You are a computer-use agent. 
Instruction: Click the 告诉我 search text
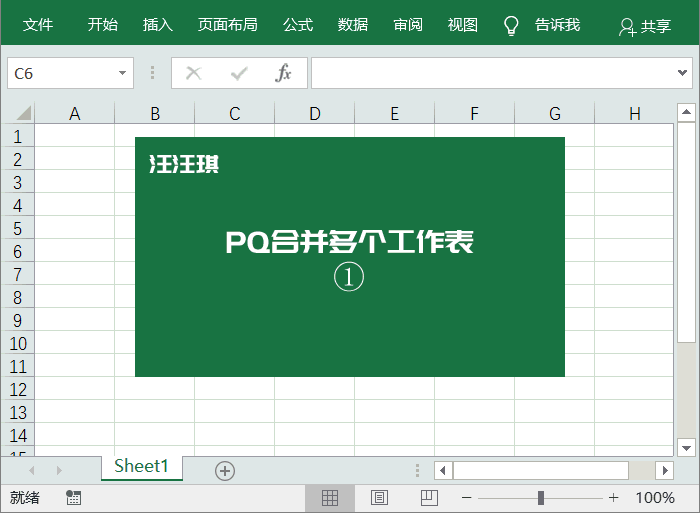558,25
